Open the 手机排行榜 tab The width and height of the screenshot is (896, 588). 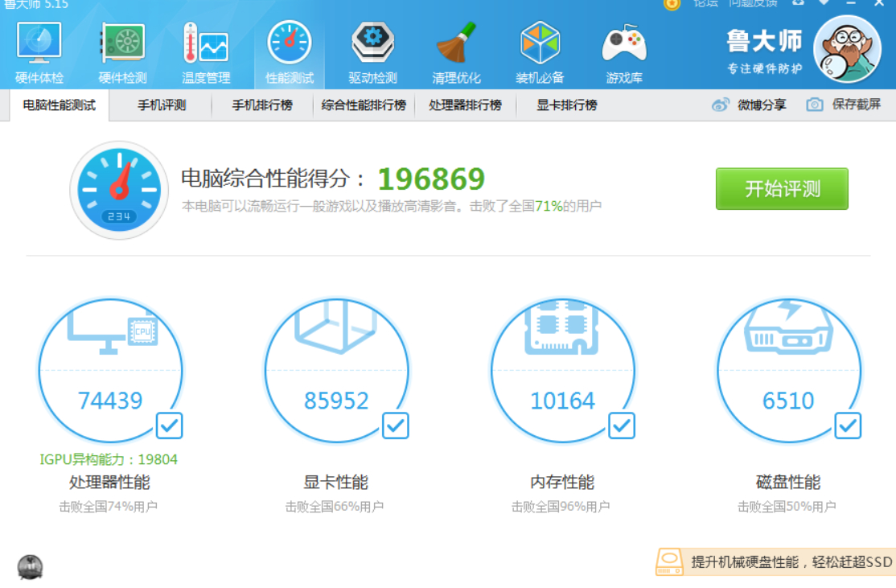[x=262, y=105]
